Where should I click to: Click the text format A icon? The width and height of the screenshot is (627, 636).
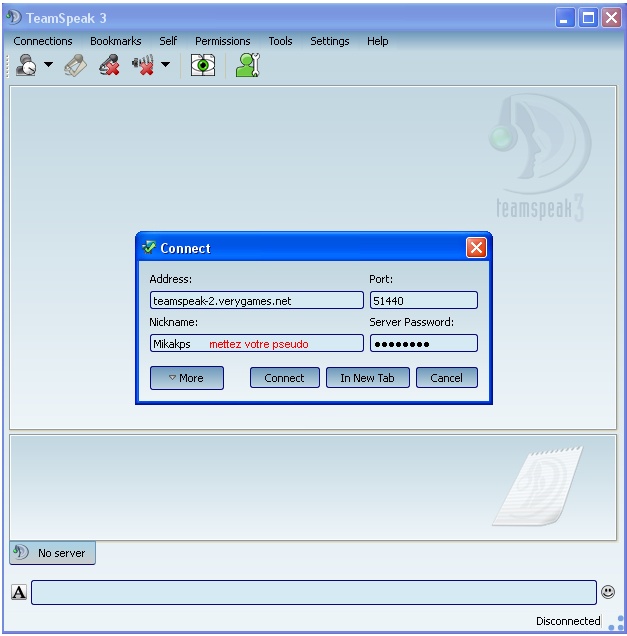tap(19, 592)
